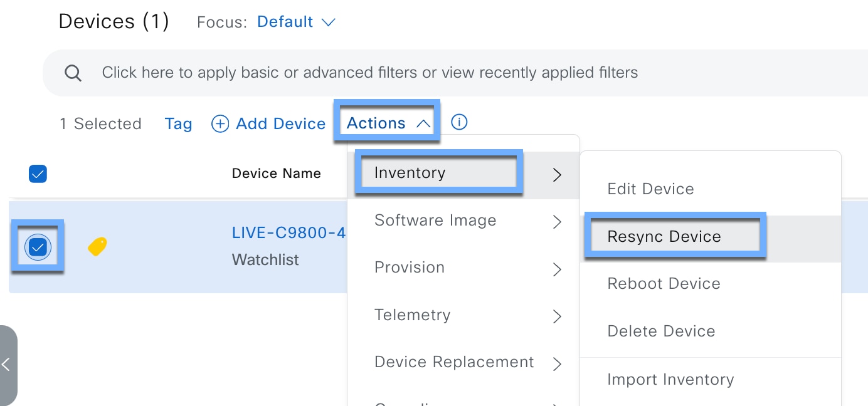Click the Tag link
The image size is (868, 406).
pyautogui.click(x=178, y=123)
